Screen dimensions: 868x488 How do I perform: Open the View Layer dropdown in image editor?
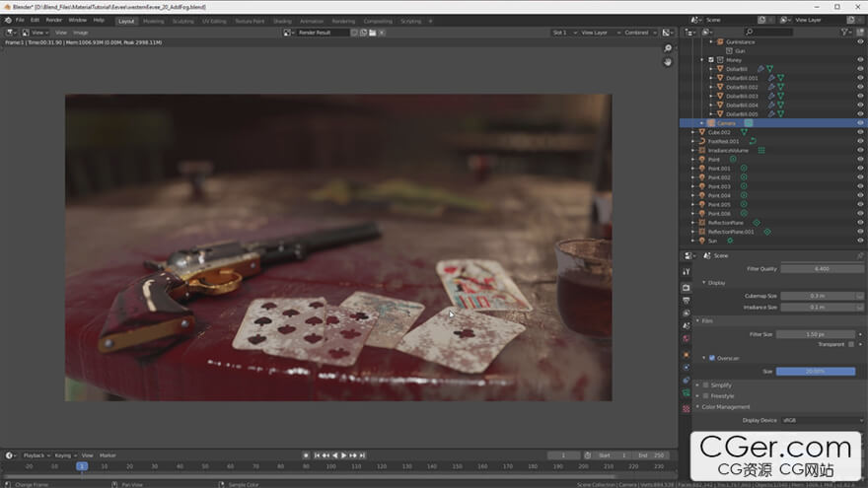(600, 33)
